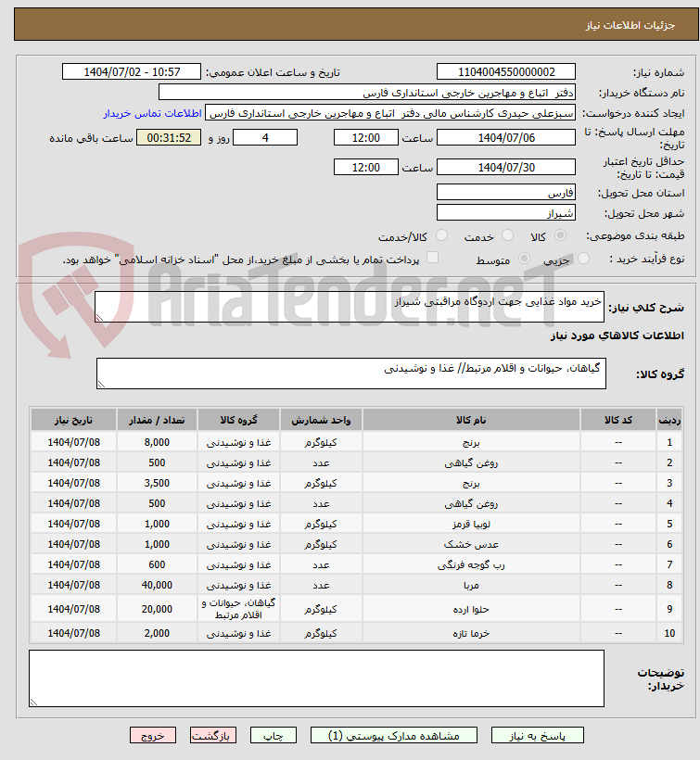Click the تعداد / مقدار column header
This screenshot has width=700, height=760.
click(x=157, y=420)
